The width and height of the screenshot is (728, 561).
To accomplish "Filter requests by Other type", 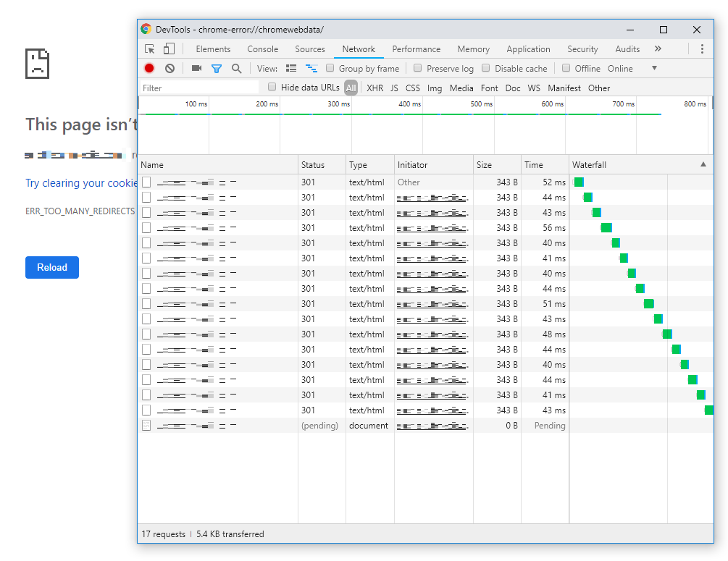I will 599,88.
